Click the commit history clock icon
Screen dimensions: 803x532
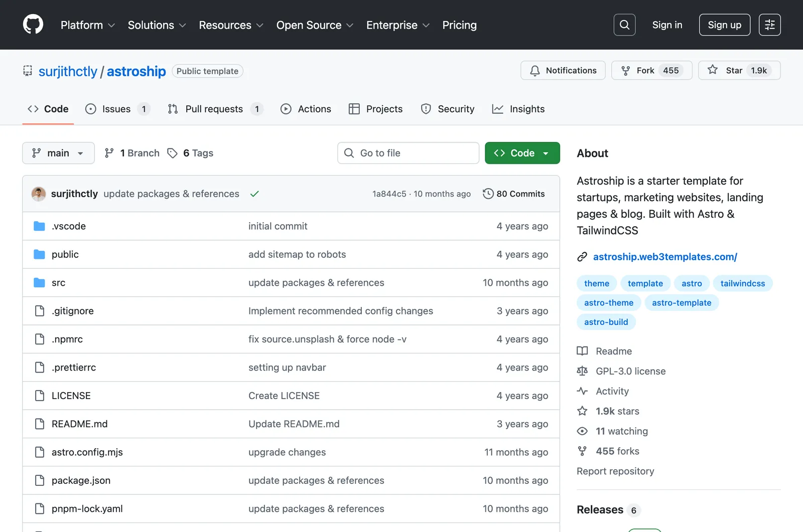(488, 194)
